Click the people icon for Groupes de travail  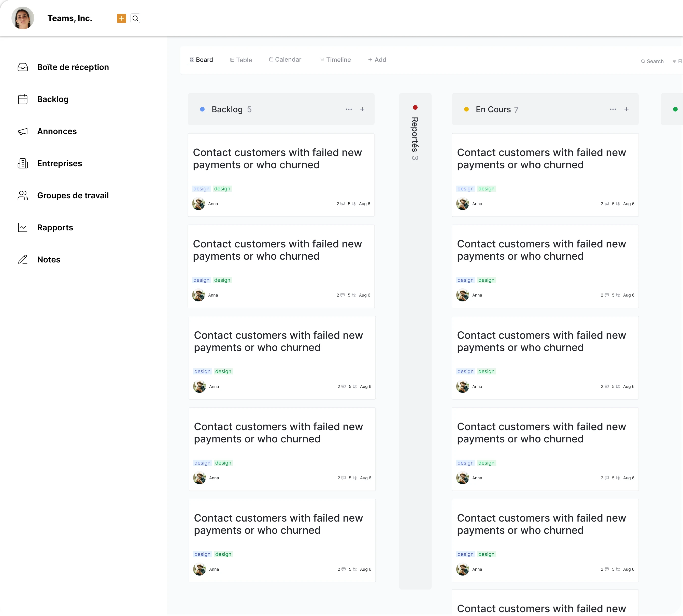coord(23,196)
